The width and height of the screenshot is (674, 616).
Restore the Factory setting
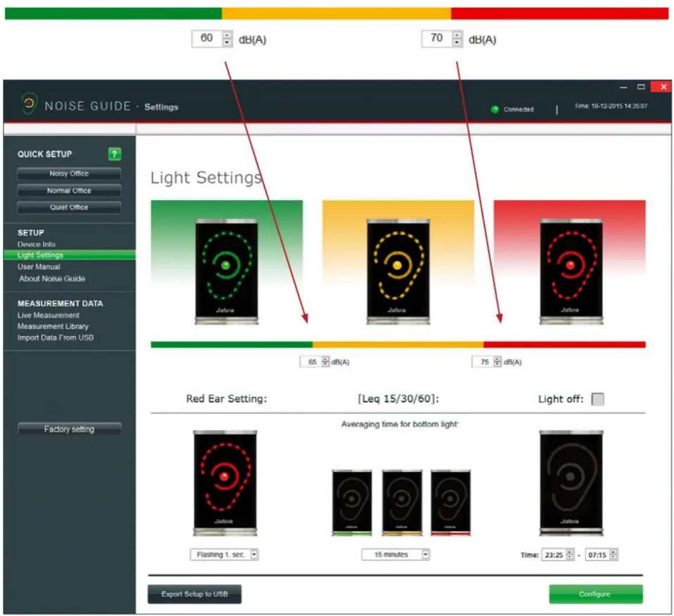(69, 429)
